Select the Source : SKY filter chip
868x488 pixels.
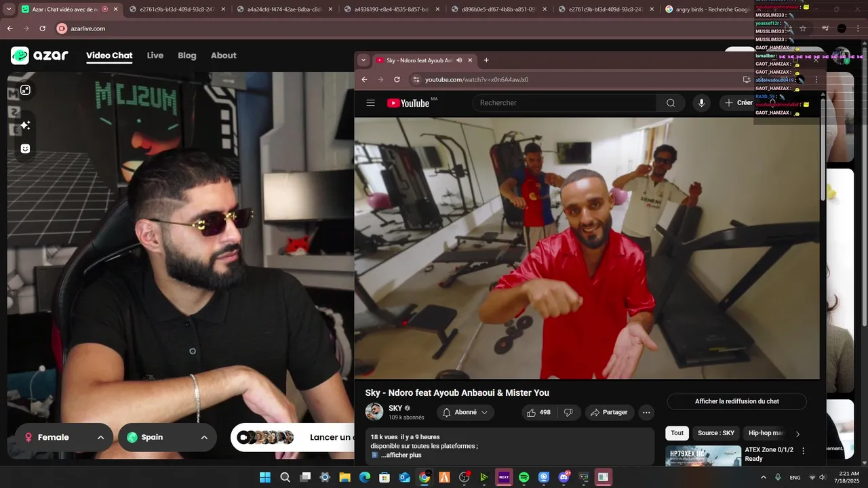point(716,433)
